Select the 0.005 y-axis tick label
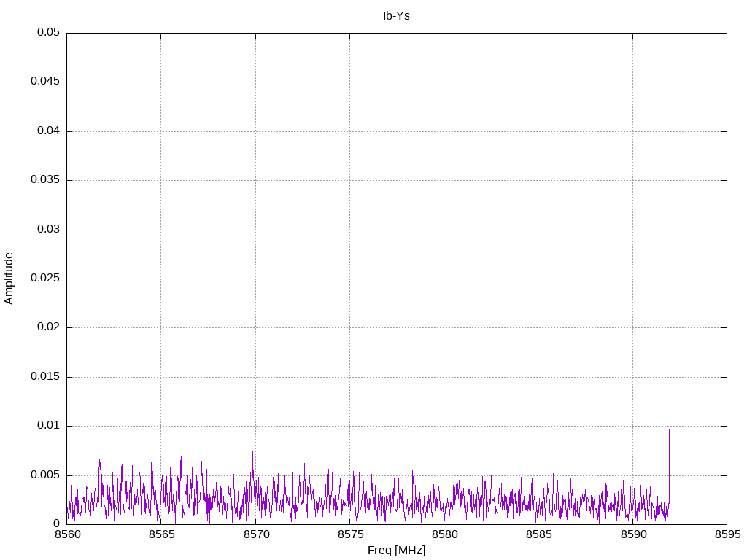This screenshot has height=560, width=747. [45, 475]
